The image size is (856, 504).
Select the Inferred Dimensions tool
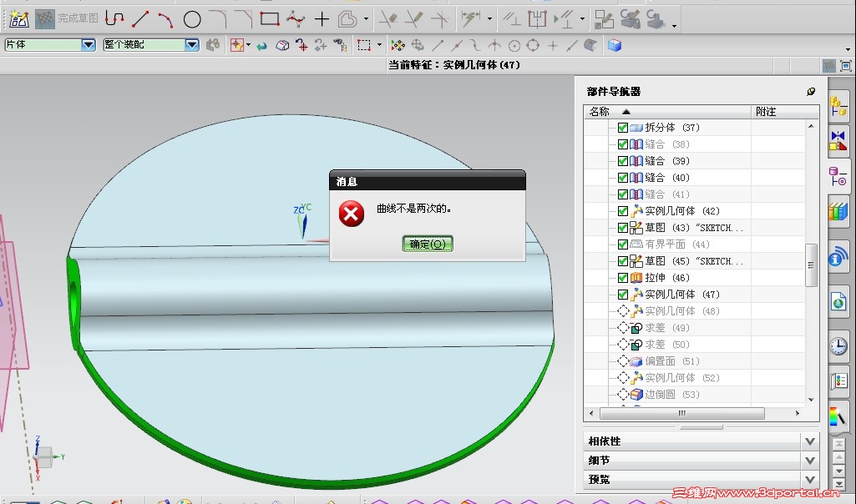470,20
